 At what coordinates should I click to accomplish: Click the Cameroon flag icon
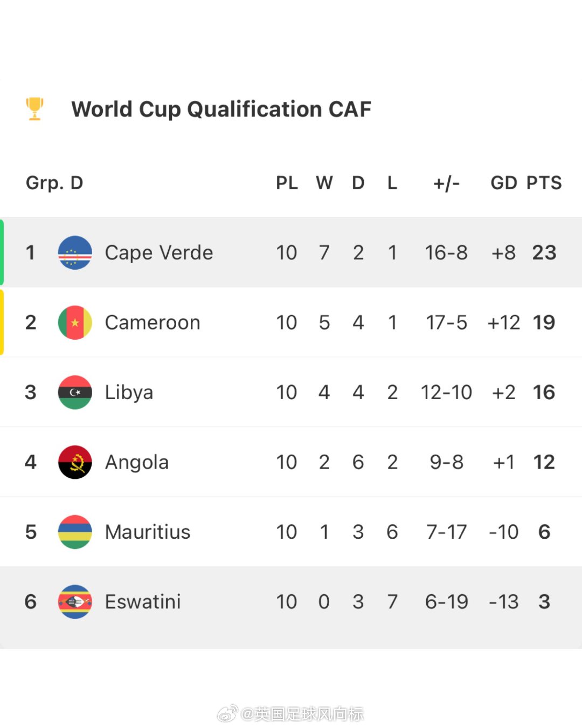tap(75, 322)
